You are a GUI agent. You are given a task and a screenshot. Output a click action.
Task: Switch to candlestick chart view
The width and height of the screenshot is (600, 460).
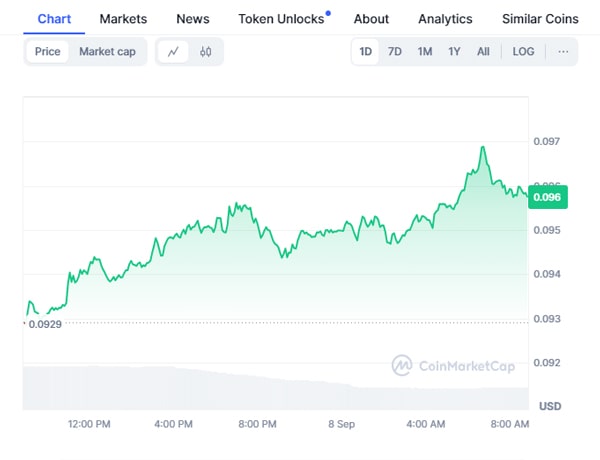pyautogui.click(x=206, y=52)
